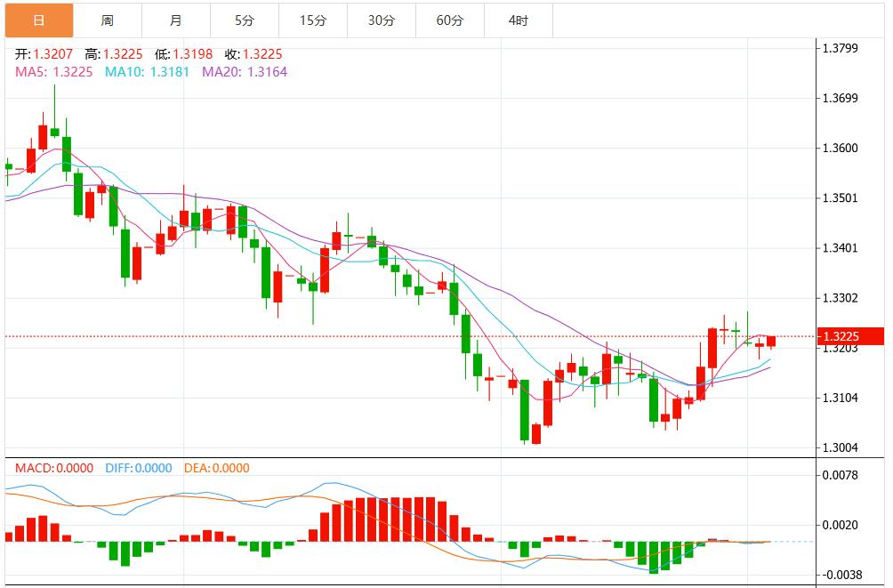Select the 日 daily chart tab
This screenshot has width=893, height=588.
(x=37, y=20)
